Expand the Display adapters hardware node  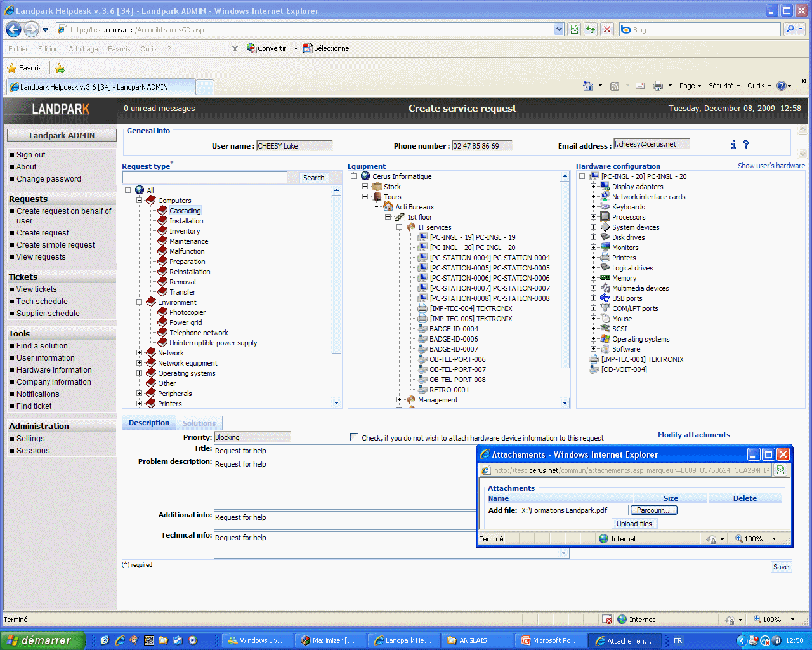tap(593, 186)
